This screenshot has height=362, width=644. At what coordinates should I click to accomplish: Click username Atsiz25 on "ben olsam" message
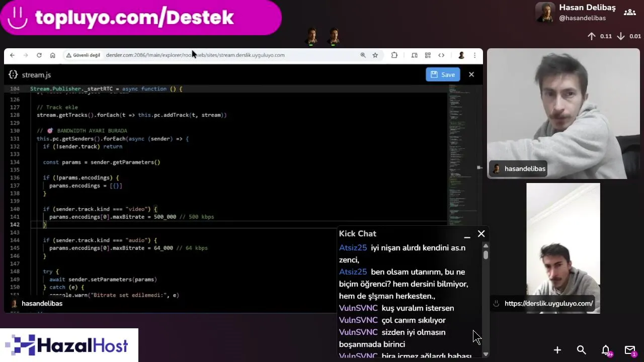(x=353, y=272)
